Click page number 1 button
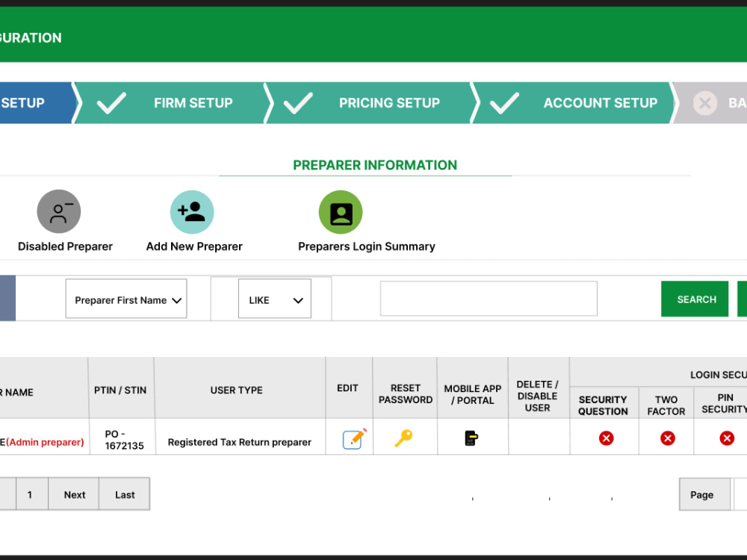The height and width of the screenshot is (560, 747). (x=32, y=494)
